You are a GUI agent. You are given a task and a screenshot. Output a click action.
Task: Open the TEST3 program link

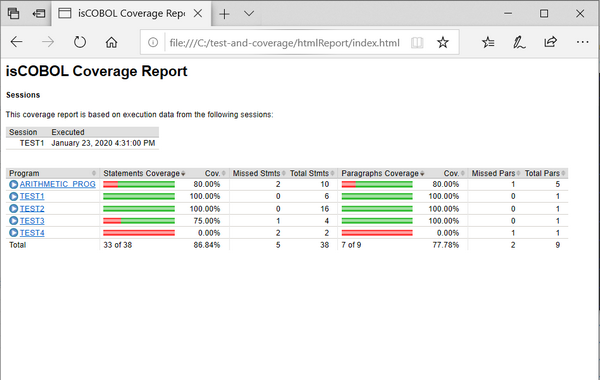tap(32, 221)
